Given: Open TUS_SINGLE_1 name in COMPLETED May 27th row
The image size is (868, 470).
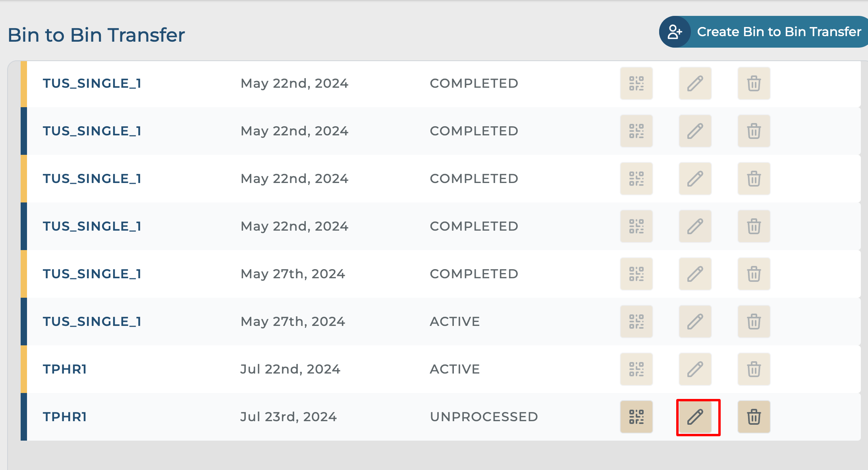Looking at the screenshot, I should tap(92, 274).
